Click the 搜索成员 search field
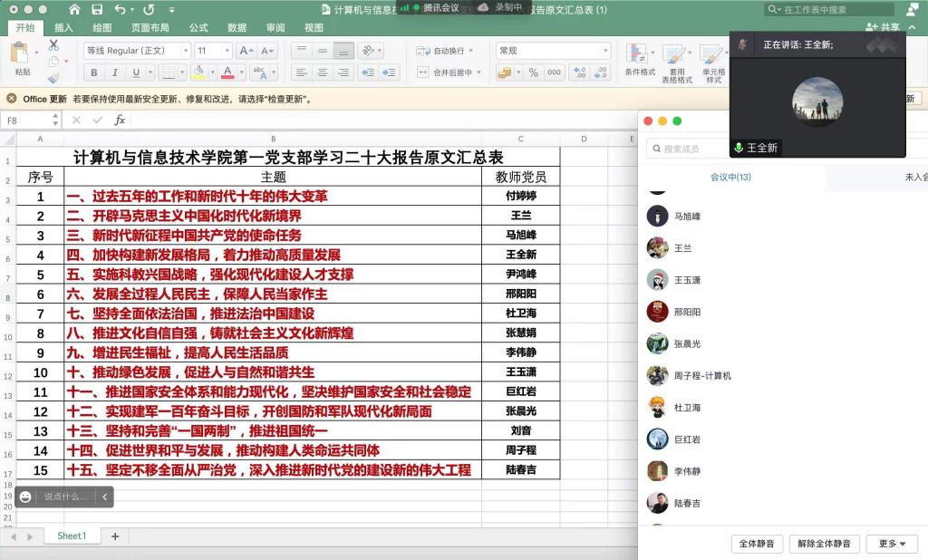Image resolution: width=928 pixels, height=560 pixels. (689, 149)
